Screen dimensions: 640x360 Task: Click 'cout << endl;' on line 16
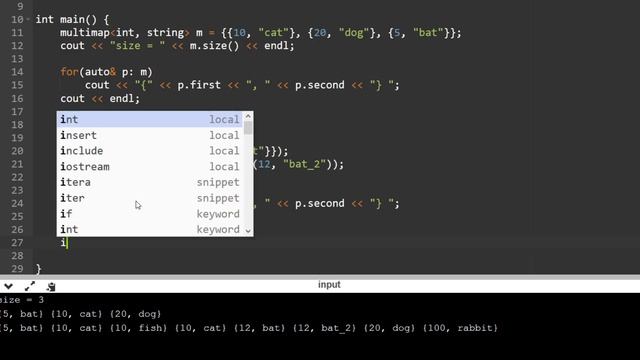100,98
